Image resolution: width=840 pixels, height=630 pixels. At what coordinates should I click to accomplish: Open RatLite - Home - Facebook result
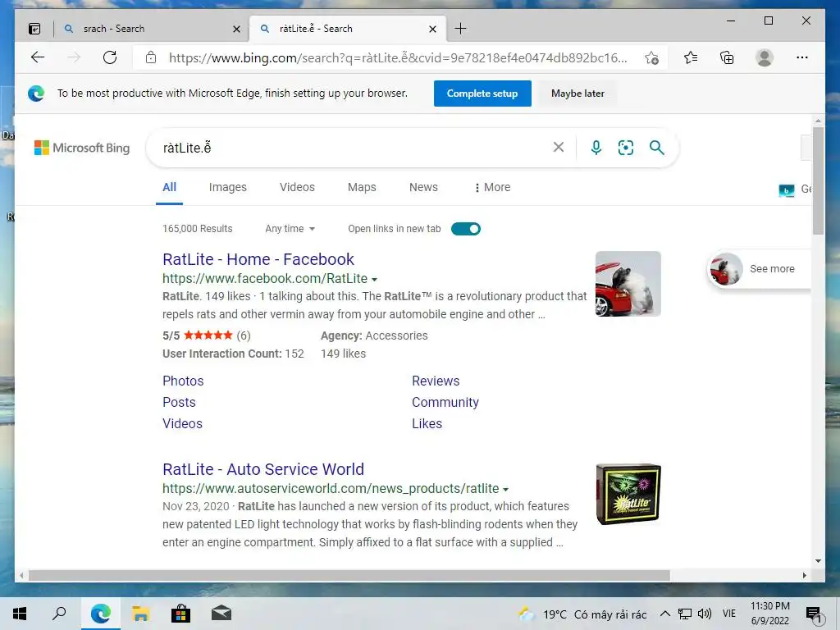(258, 259)
